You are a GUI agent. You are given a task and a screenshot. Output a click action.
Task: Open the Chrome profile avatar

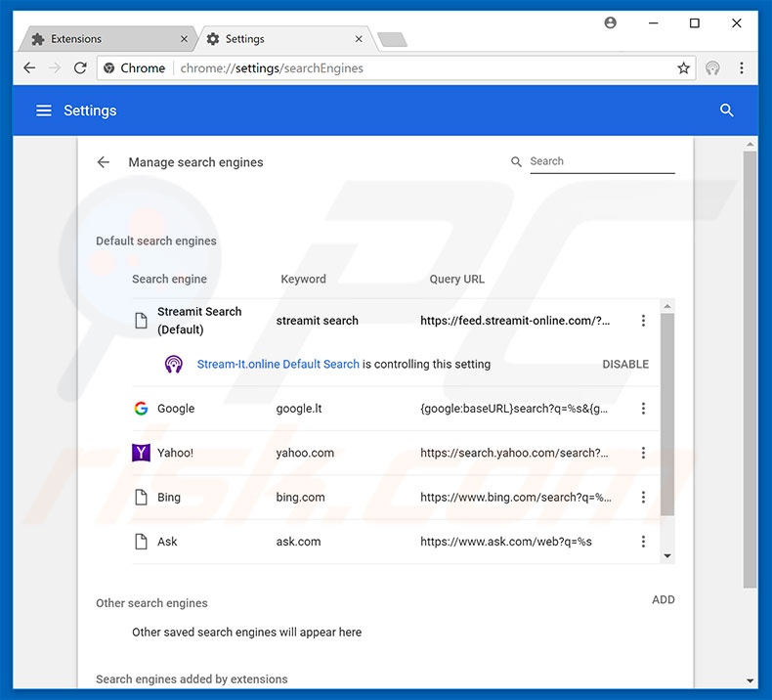610,22
